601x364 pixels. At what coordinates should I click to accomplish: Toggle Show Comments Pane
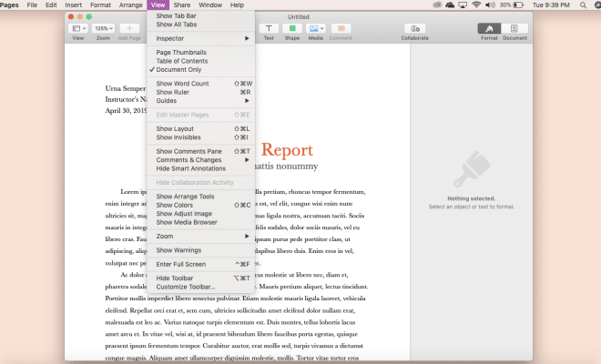(x=201, y=151)
